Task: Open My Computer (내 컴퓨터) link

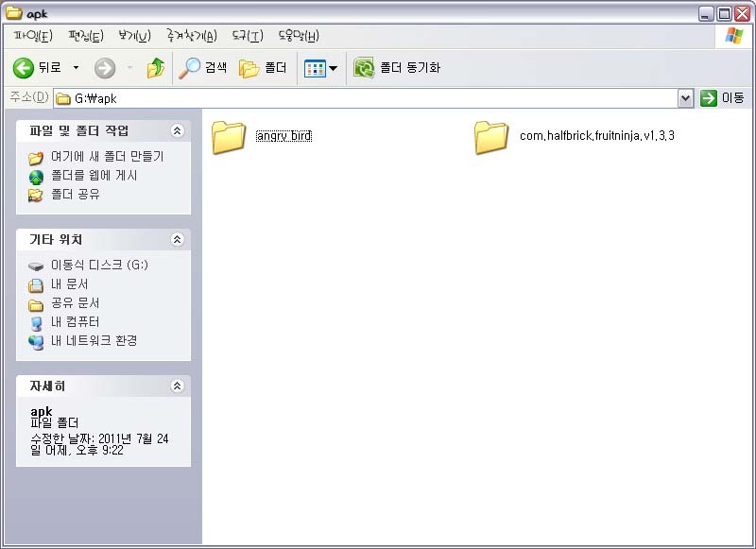Action: (x=76, y=321)
